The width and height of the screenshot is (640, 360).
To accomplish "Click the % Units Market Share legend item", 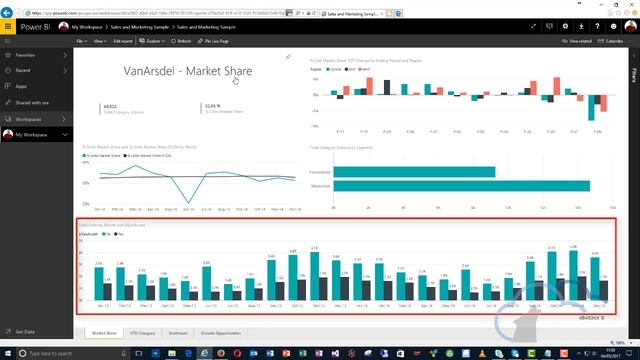I will [101, 156].
